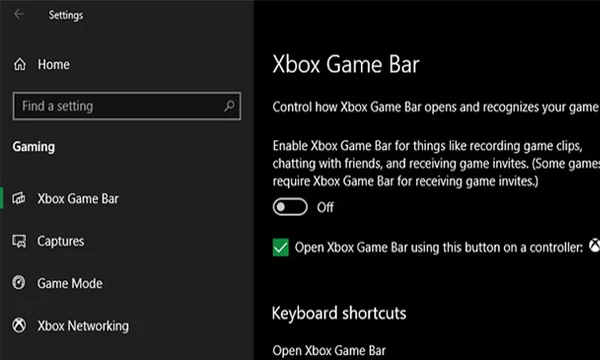Click the Off label beside the toggle
The height and width of the screenshot is (360, 600).
pos(325,207)
